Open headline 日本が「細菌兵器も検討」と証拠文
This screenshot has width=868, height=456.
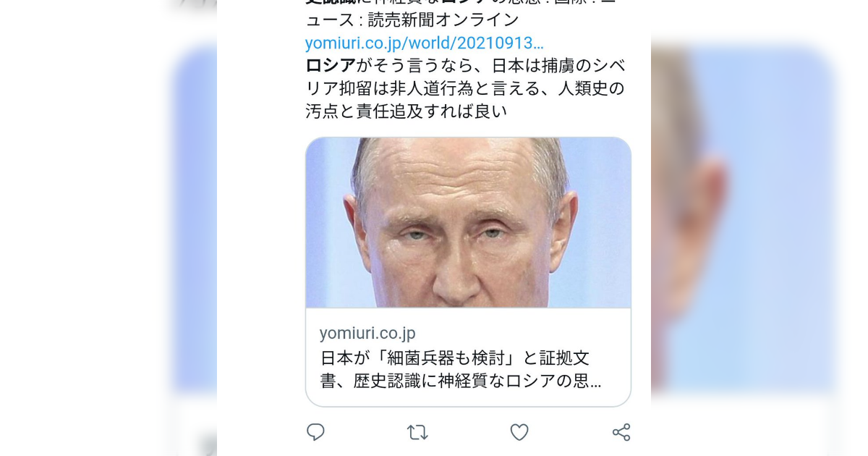point(454,358)
